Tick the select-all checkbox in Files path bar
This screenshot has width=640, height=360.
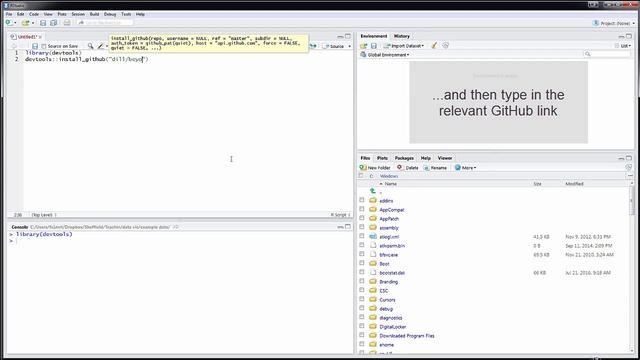pyautogui.click(x=361, y=176)
